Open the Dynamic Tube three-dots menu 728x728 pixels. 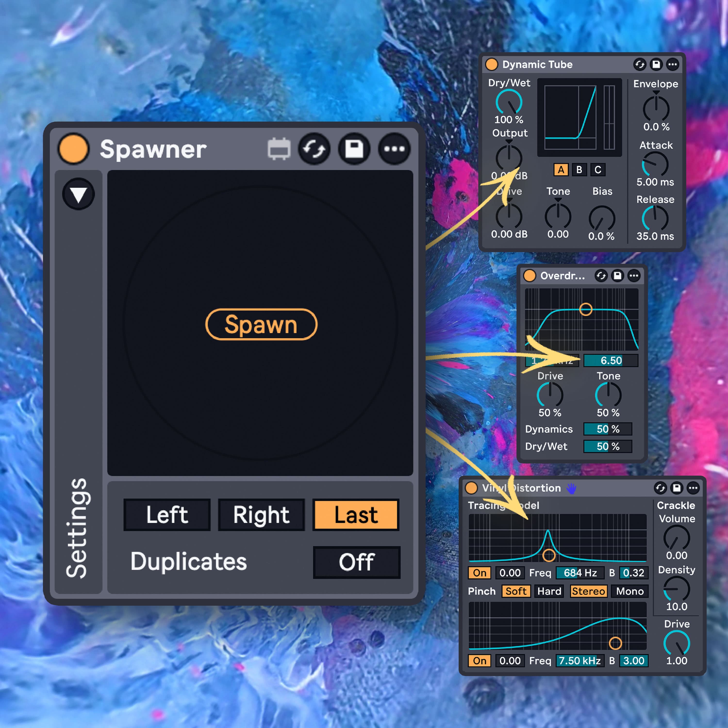click(x=673, y=65)
